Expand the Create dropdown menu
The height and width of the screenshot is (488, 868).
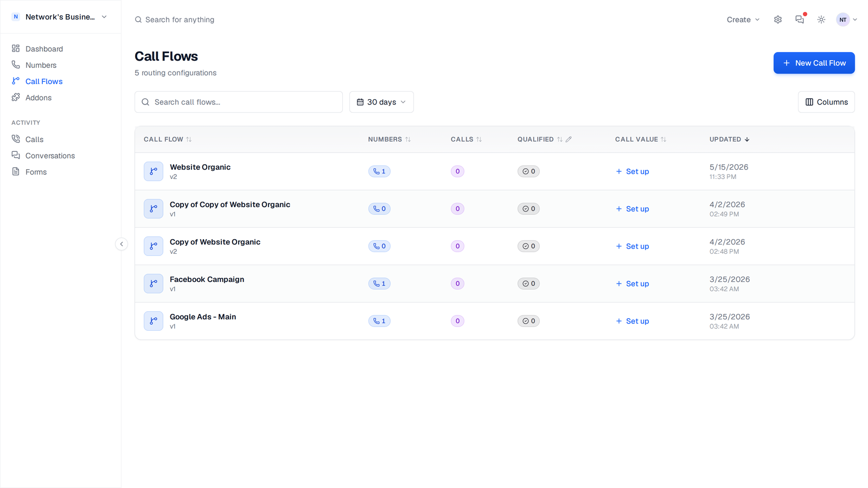pyautogui.click(x=743, y=20)
